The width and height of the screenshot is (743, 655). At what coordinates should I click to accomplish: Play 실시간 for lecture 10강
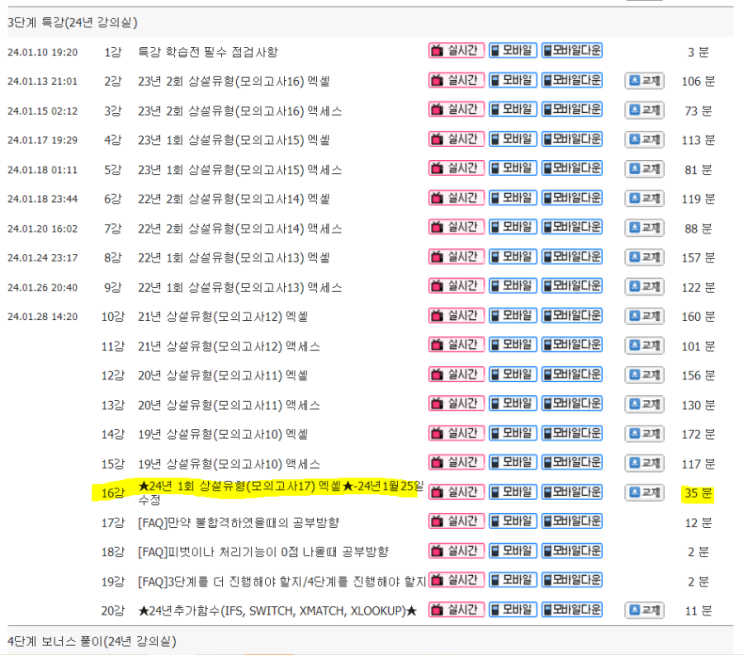coord(456,315)
